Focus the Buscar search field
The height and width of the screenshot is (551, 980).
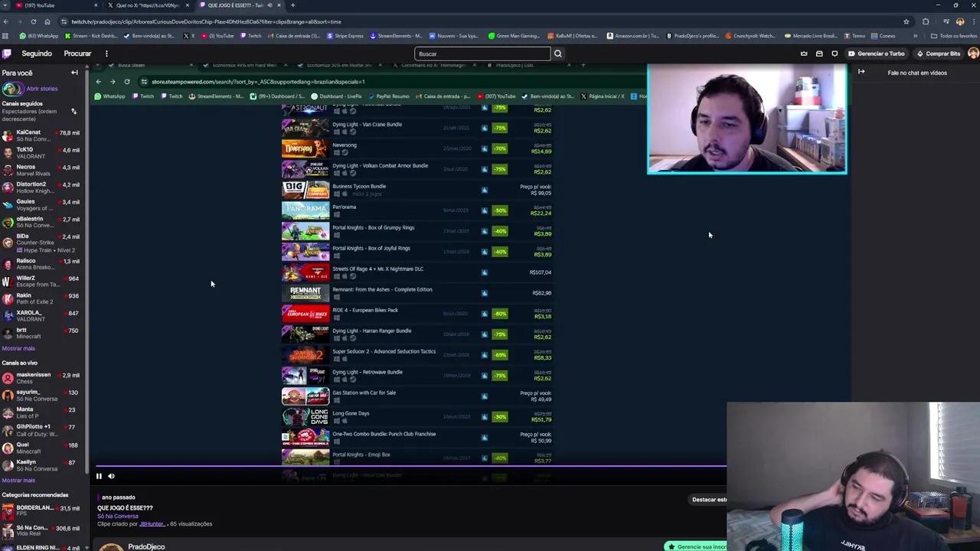482,54
